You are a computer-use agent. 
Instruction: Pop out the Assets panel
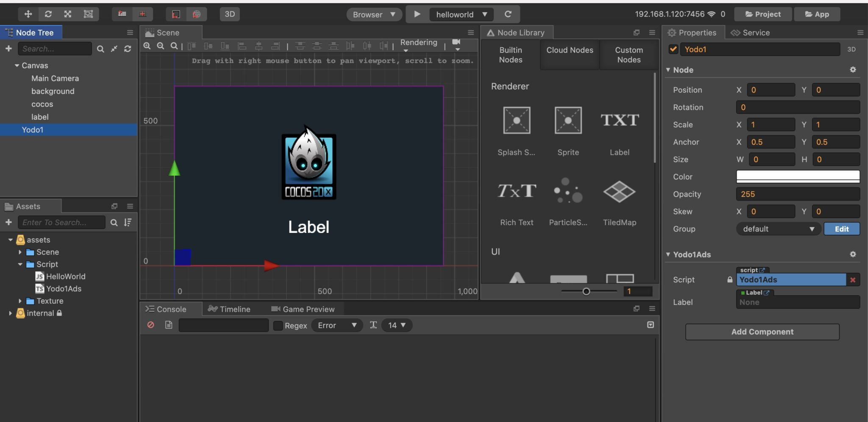114,206
